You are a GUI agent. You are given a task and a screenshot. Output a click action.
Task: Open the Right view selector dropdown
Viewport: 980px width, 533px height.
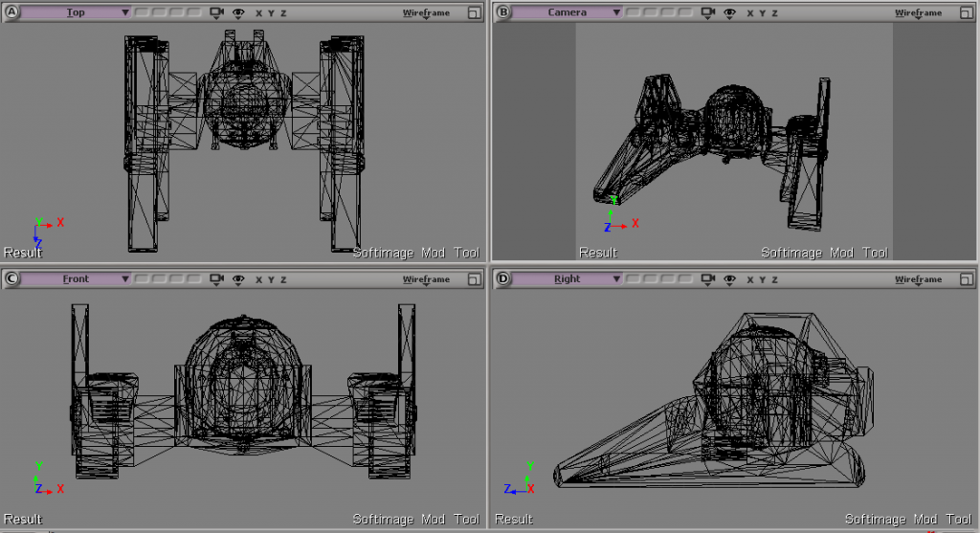[568, 279]
